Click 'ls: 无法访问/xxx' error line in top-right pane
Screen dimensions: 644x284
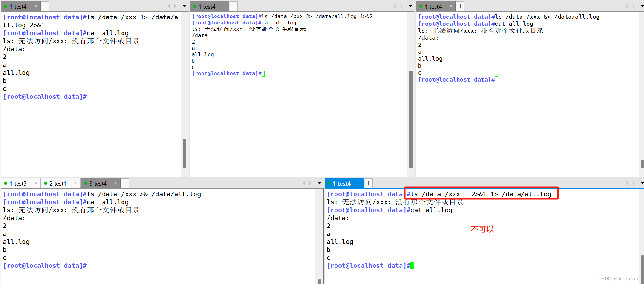click(481, 31)
